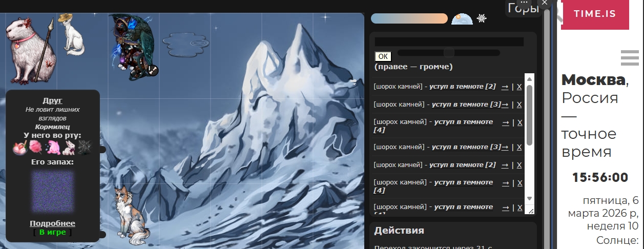Open the Друг profile link
The width and height of the screenshot is (644, 249).
tap(52, 100)
